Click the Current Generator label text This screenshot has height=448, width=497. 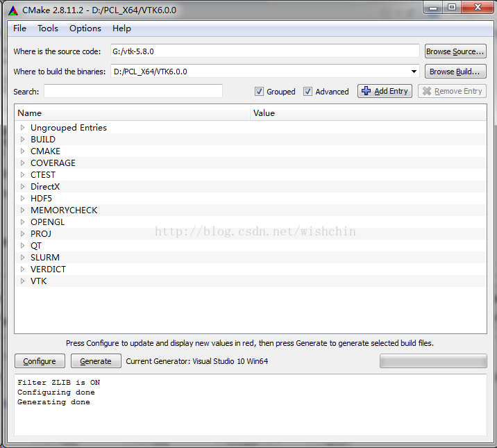pos(197,361)
